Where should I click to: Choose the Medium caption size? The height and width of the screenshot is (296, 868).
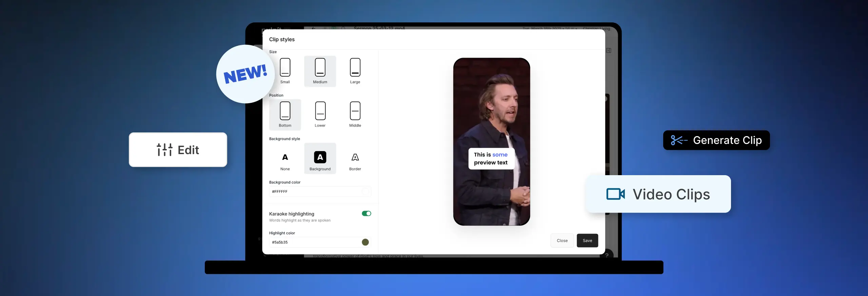tap(320, 71)
